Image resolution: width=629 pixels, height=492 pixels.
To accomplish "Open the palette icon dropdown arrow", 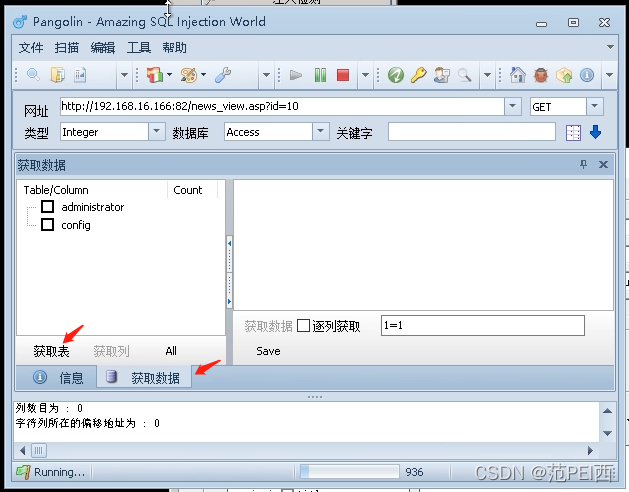I will point(203,74).
